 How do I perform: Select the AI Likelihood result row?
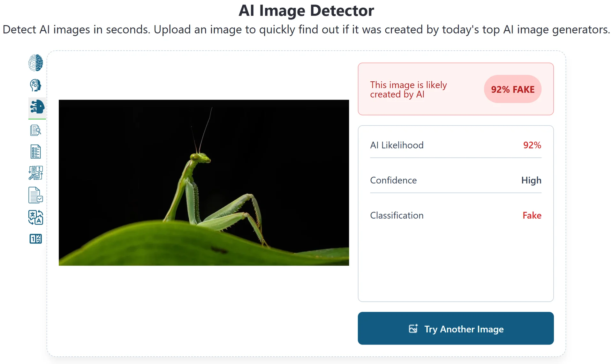click(456, 145)
